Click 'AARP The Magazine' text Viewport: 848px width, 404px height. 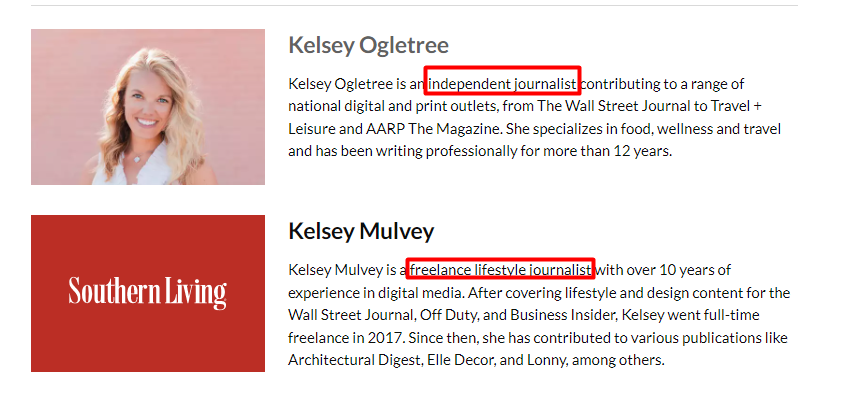click(432, 129)
